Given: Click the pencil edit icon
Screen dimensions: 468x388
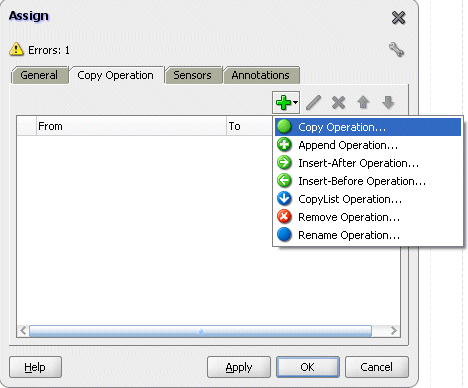Looking at the screenshot, I should point(313,102).
